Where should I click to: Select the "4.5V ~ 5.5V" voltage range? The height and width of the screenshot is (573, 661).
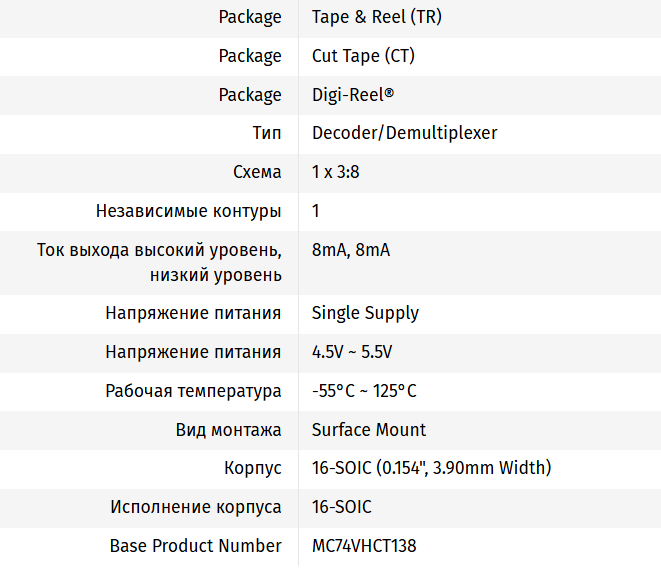pos(352,352)
